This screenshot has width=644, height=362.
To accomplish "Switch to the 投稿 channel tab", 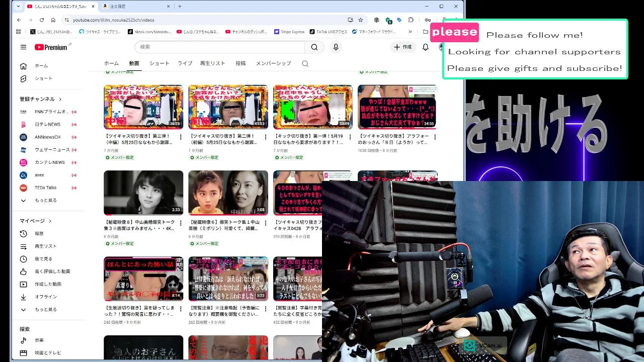I will (240, 63).
